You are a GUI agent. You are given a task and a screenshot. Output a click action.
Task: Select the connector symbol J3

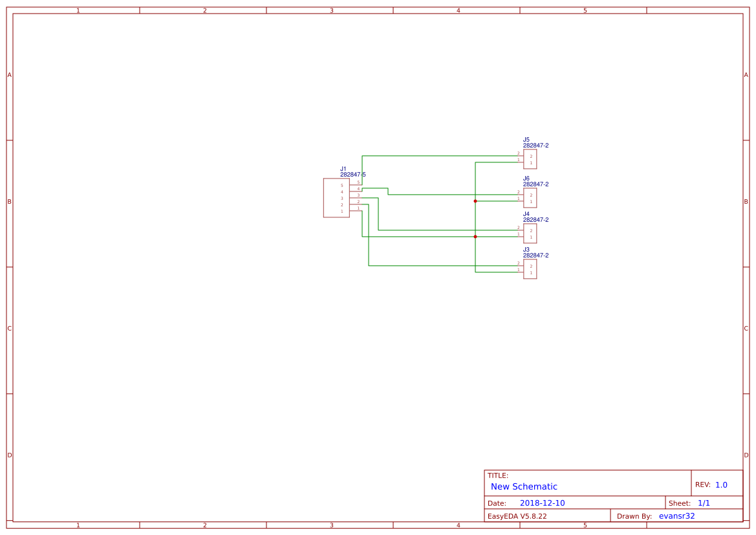(530, 268)
